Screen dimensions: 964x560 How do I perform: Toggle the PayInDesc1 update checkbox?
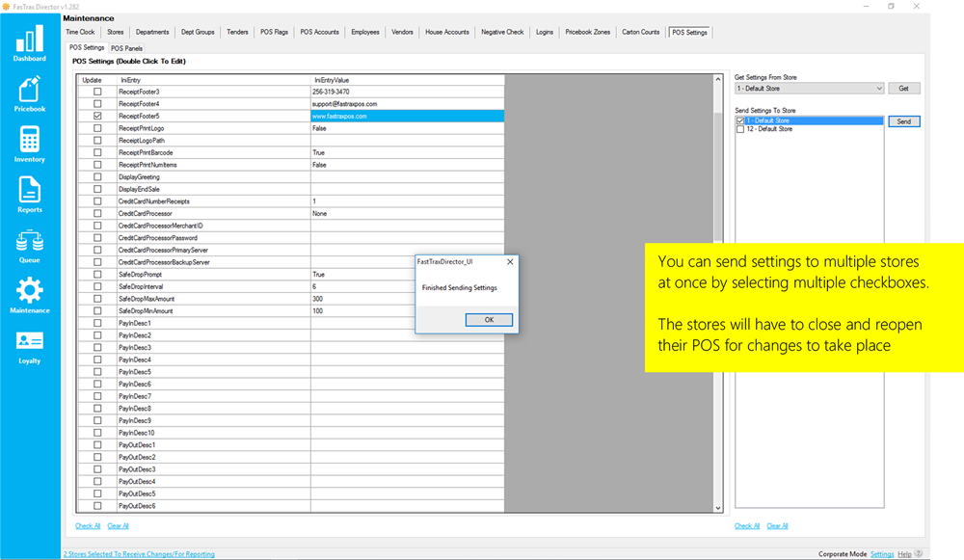point(97,323)
